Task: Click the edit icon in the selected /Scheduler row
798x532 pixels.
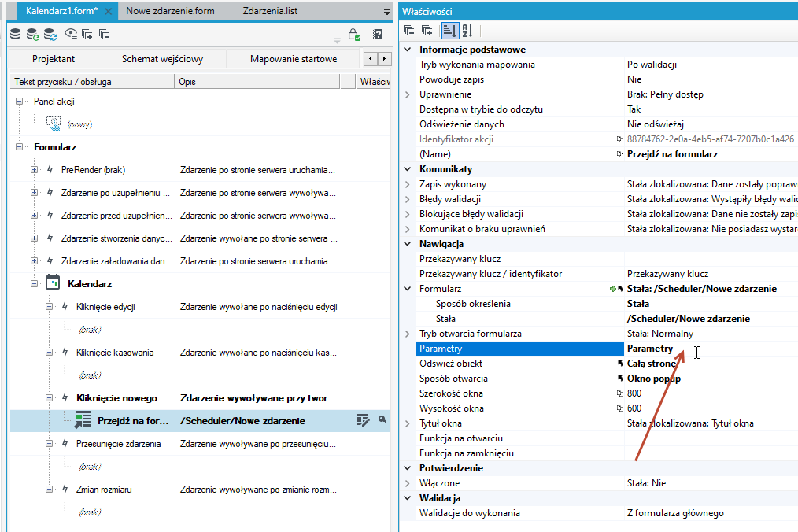Action: (x=363, y=420)
